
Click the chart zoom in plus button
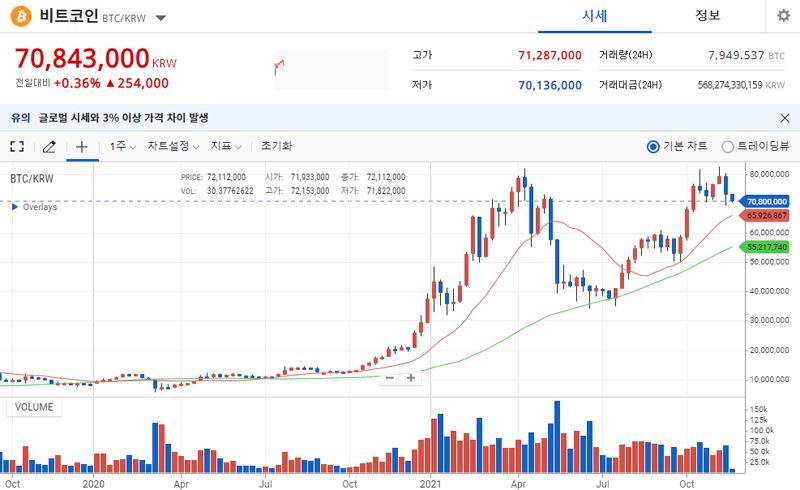[411, 378]
